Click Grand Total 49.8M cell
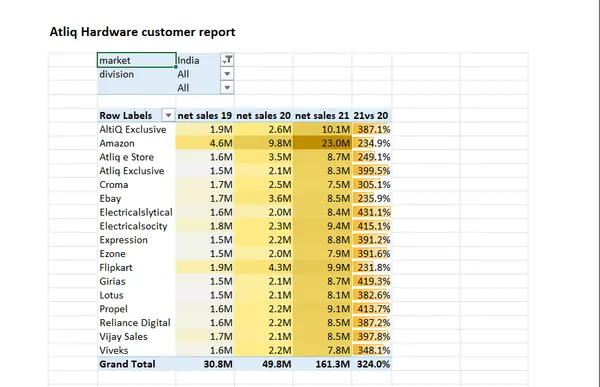Image resolution: width=600 pixels, height=387 pixels. coord(264,364)
